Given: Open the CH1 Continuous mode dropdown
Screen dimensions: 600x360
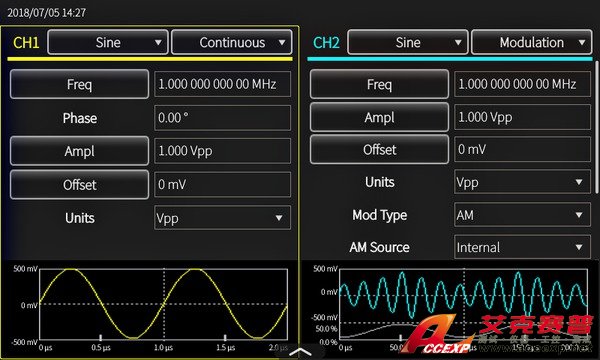Looking at the screenshot, I should 232,42.
